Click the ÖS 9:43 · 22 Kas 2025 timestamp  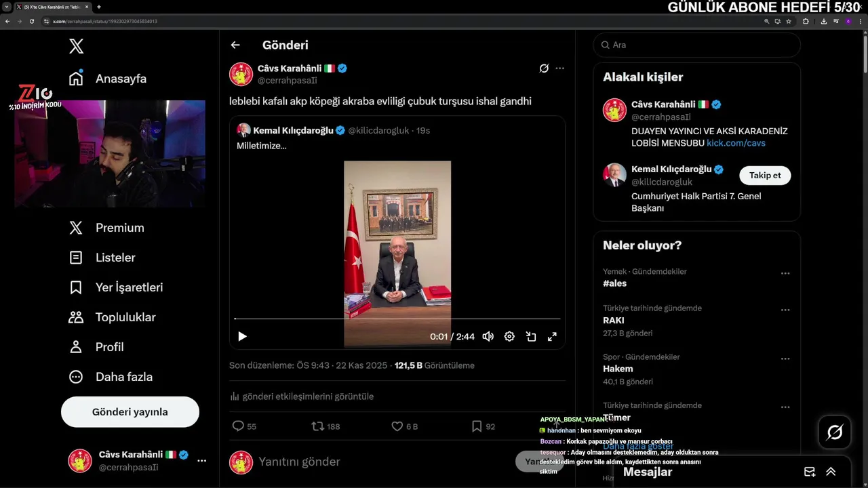pyautogui.click(x=342, y=365)
